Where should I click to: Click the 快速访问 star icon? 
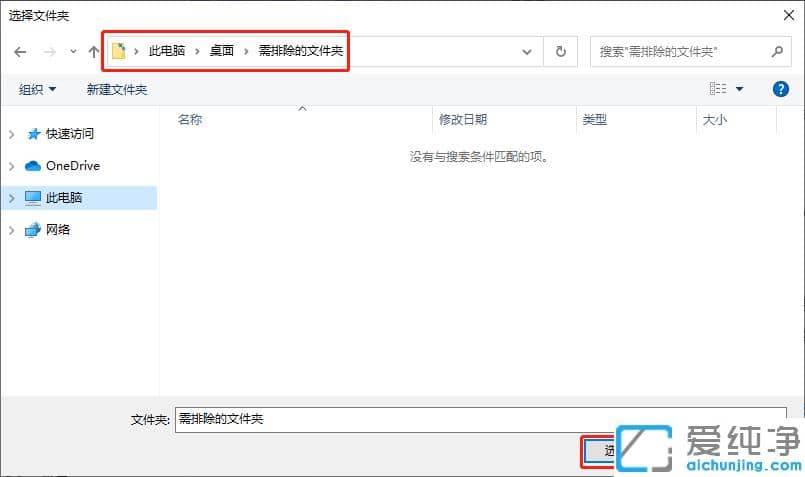pyautogui.click(x=33, y=134)
